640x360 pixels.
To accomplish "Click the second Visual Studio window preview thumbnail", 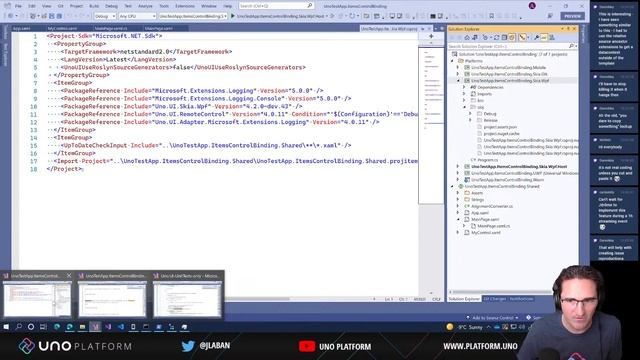I will 112,300.
